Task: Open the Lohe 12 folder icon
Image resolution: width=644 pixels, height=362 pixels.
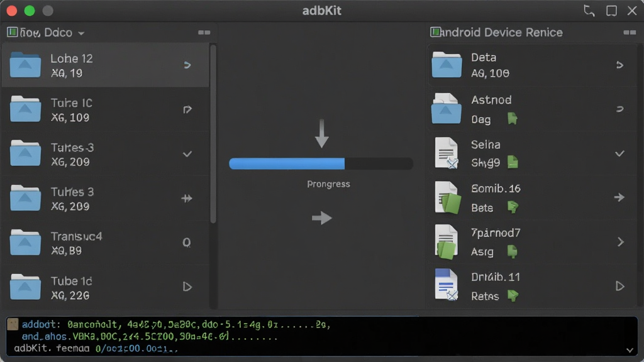Action: click(25, 65)
